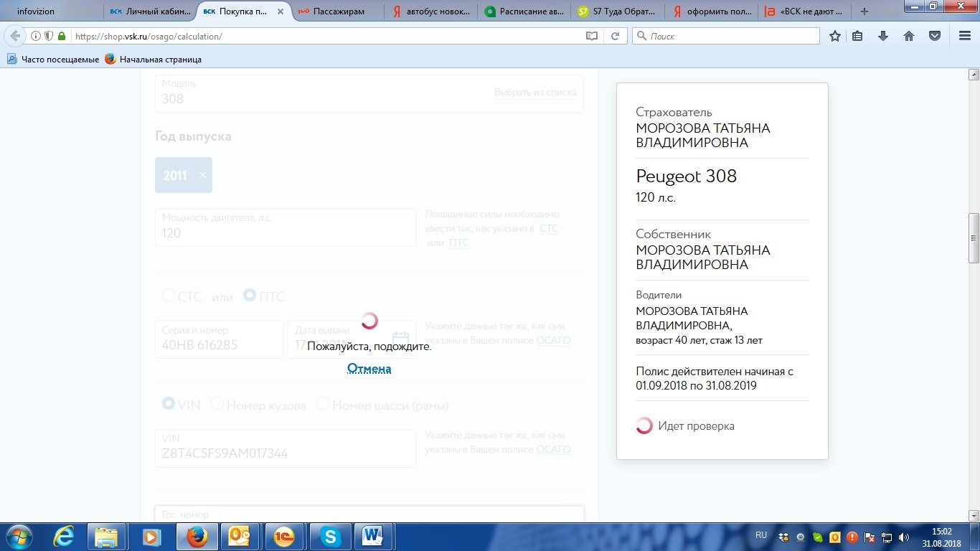
Task: Switch to the '«ВСК не дают...' tab
Action: tap(804, 11)
